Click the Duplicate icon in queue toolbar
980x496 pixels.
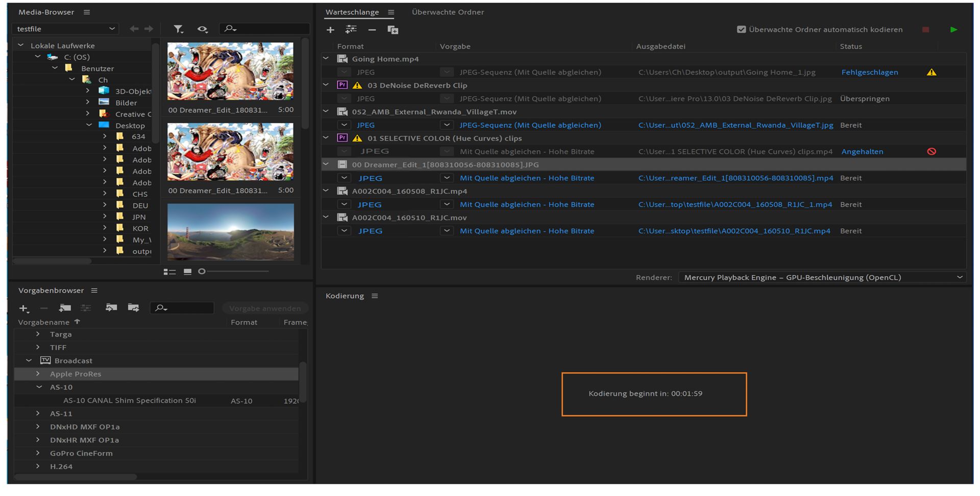click(x=393, y=30)
